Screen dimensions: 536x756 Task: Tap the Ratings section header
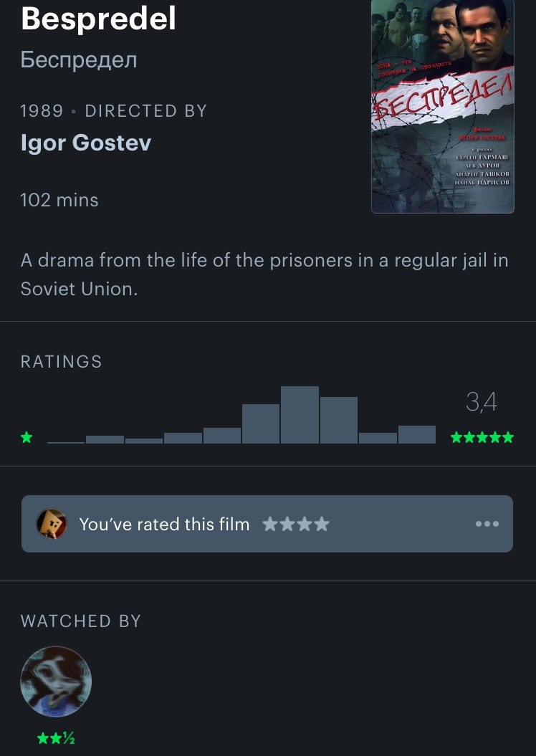62,362
